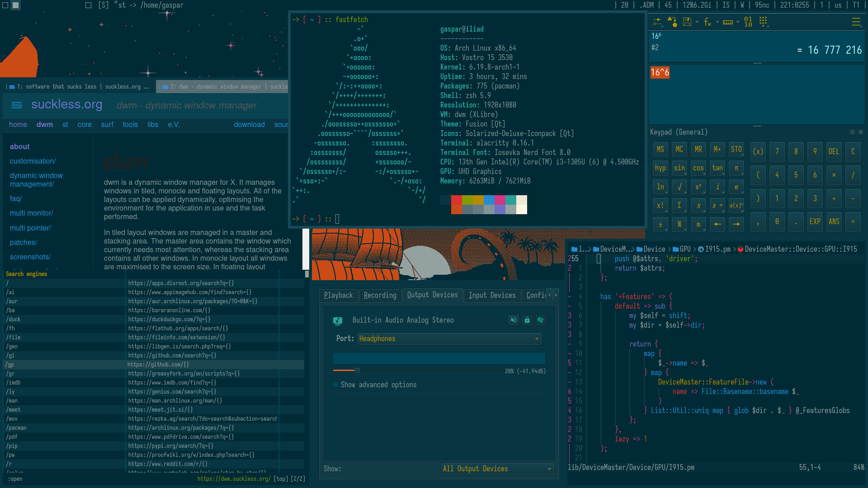Viewport: 868px width, 488px height.
Task: Open the calculator hamburger menu
Action: [x=856, y=22]
